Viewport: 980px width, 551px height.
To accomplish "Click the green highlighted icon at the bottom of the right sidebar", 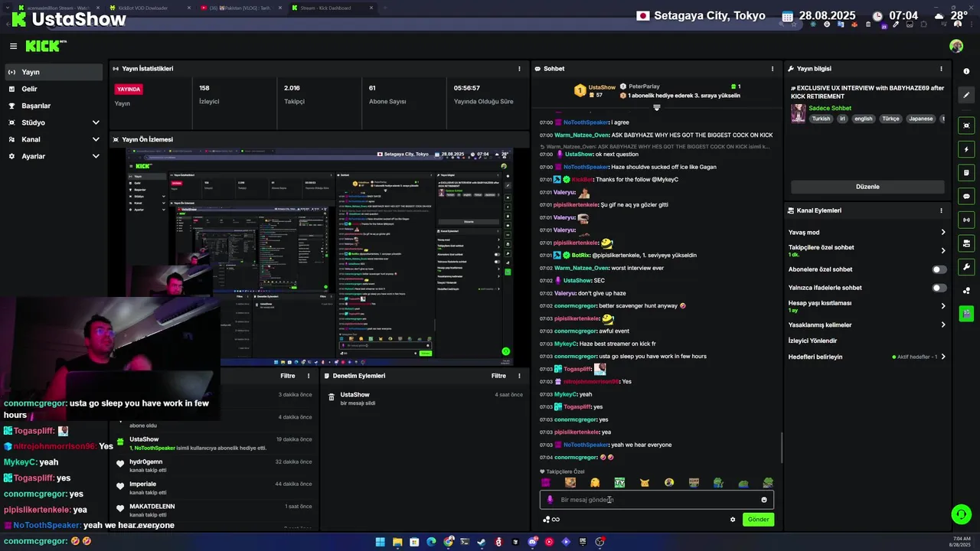I will click(x=966, y=313).
